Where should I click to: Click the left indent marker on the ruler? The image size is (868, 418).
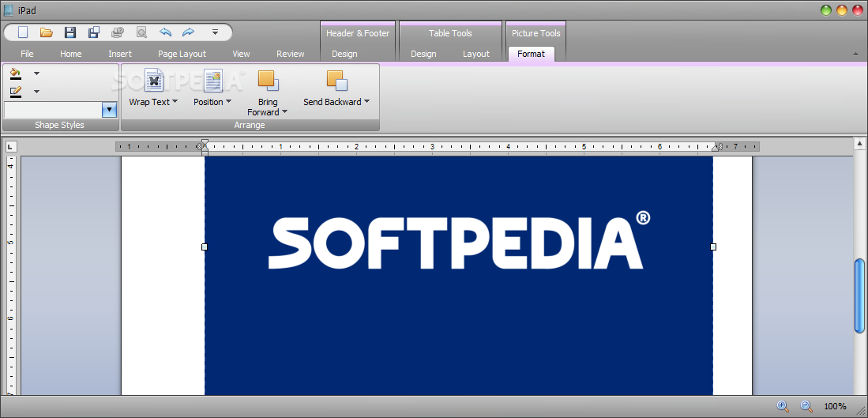coord(205,147)
